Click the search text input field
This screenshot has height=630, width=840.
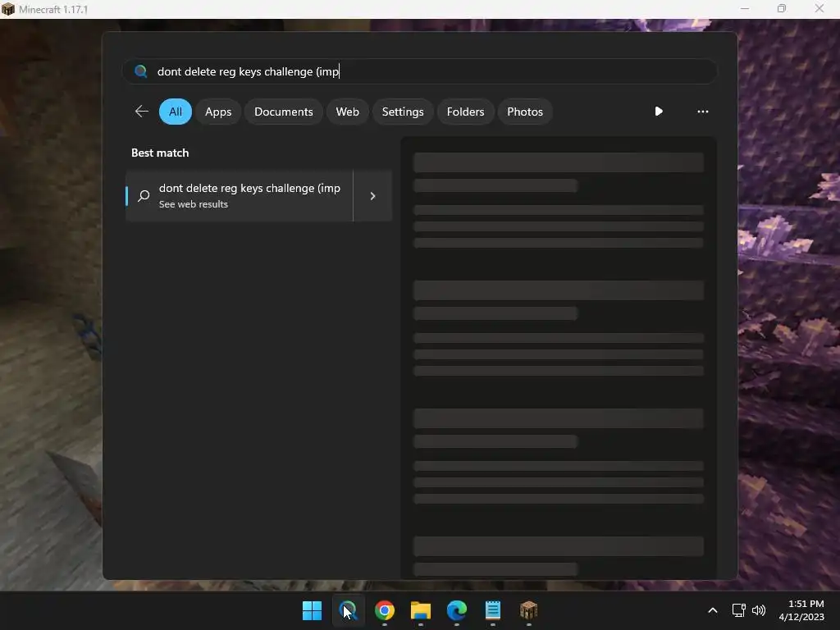point(419,71)
